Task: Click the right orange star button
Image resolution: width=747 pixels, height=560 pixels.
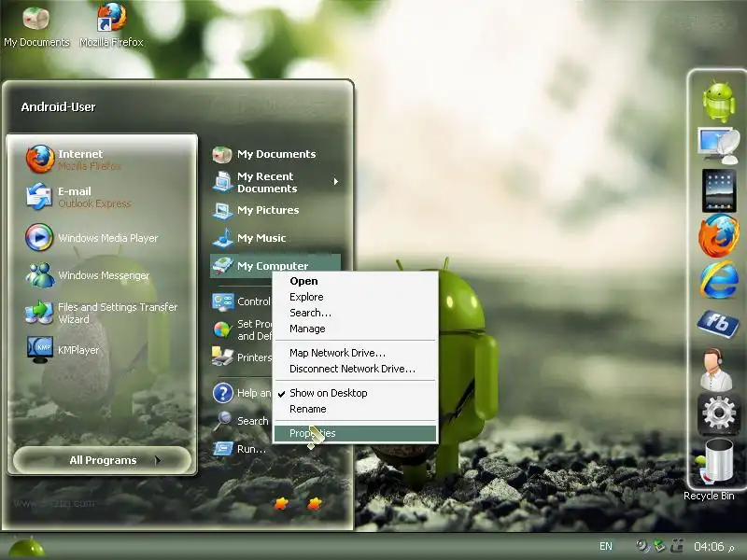Action: click(315, 503)
